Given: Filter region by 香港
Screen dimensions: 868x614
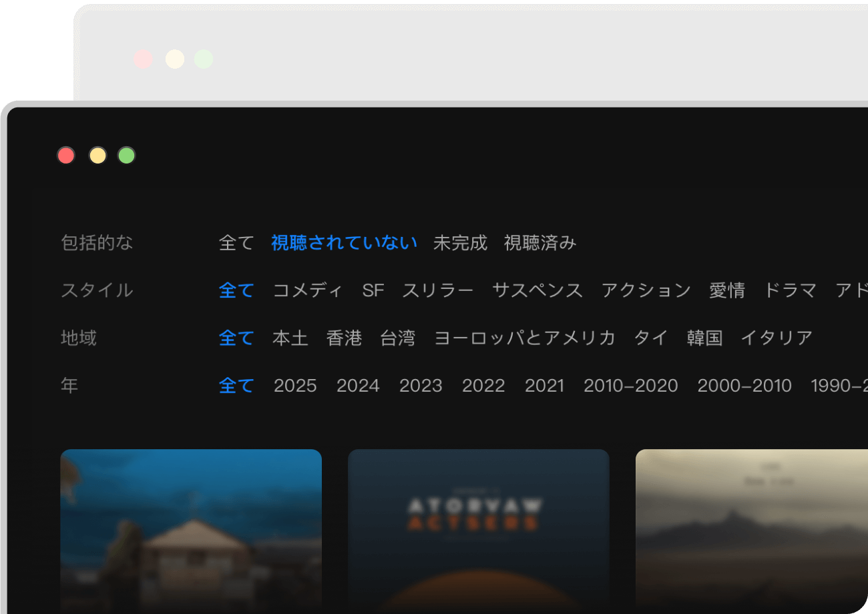Looking at the screenshot, I should 344,338.
